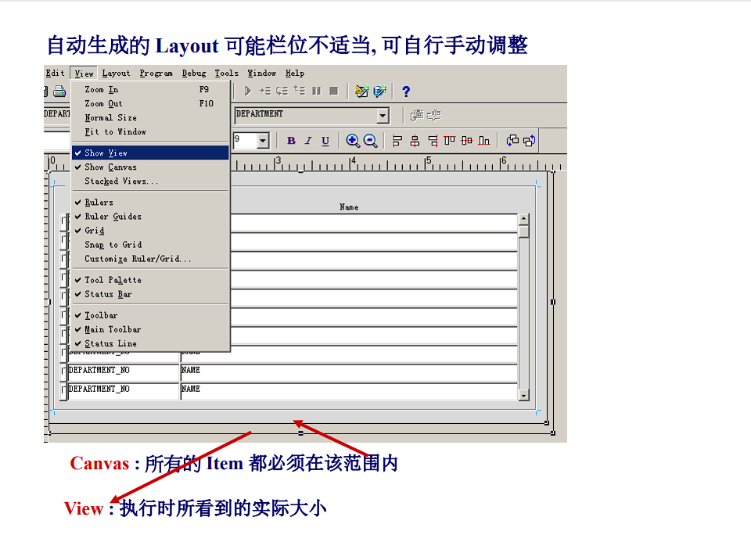Open the Edit menu
Viewport: 751px width, 560px height.
pyautogui.click(x=55, y=74)
